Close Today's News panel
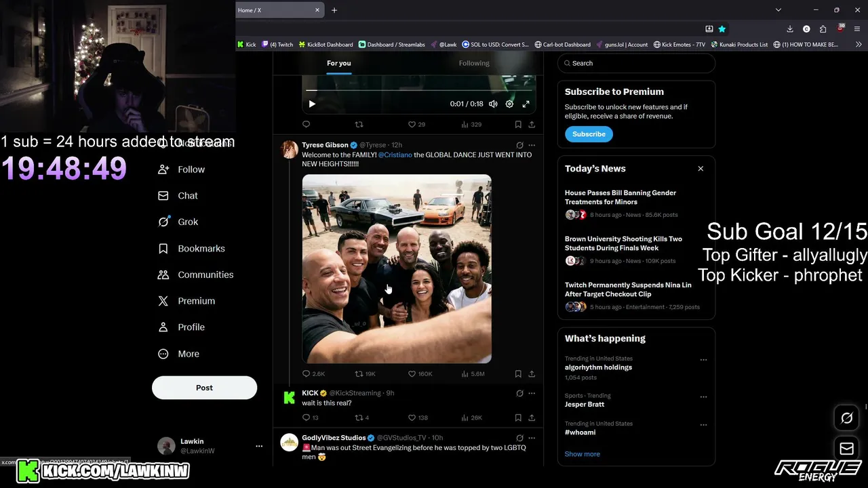 coord(701,169)
